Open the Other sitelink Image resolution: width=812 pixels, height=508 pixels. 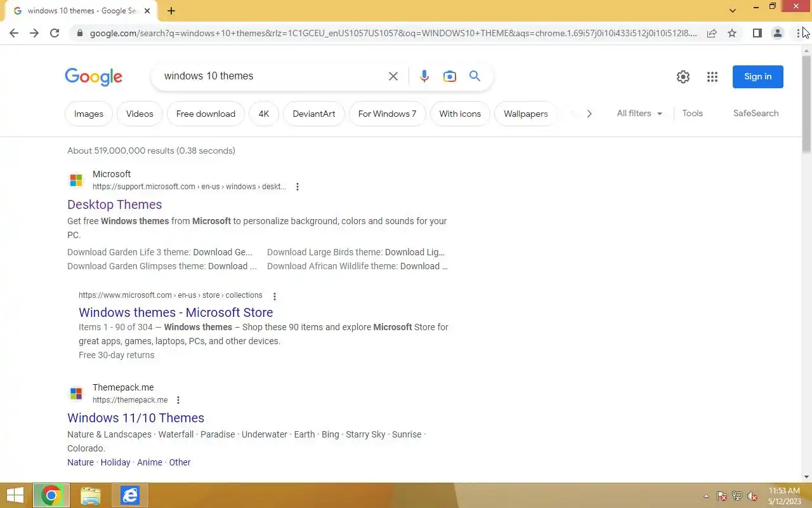tap(180, 462)
